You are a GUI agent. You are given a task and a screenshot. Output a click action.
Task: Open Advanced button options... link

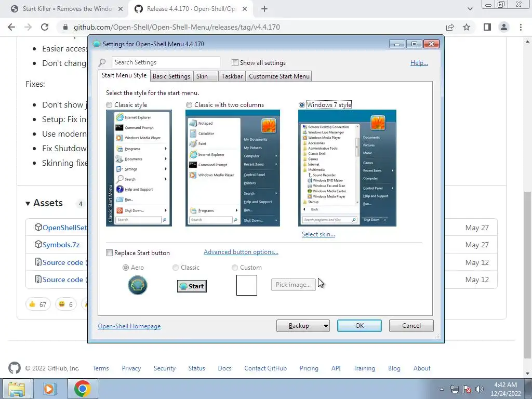(x=241, y=252)
